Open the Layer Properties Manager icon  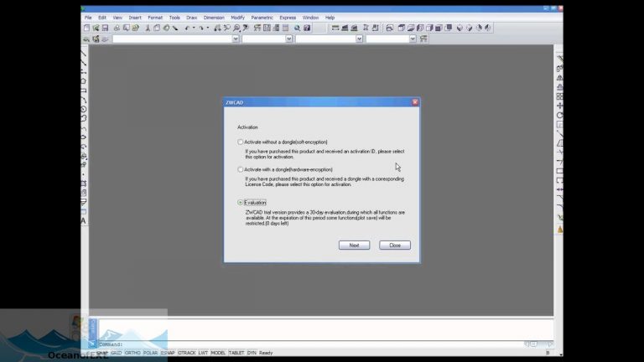click(x=96, y=39)
